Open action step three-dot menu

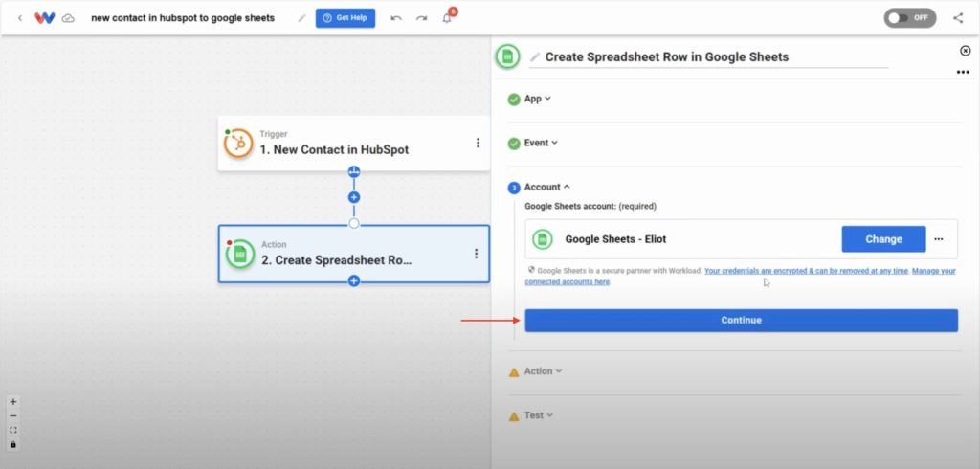477,254
